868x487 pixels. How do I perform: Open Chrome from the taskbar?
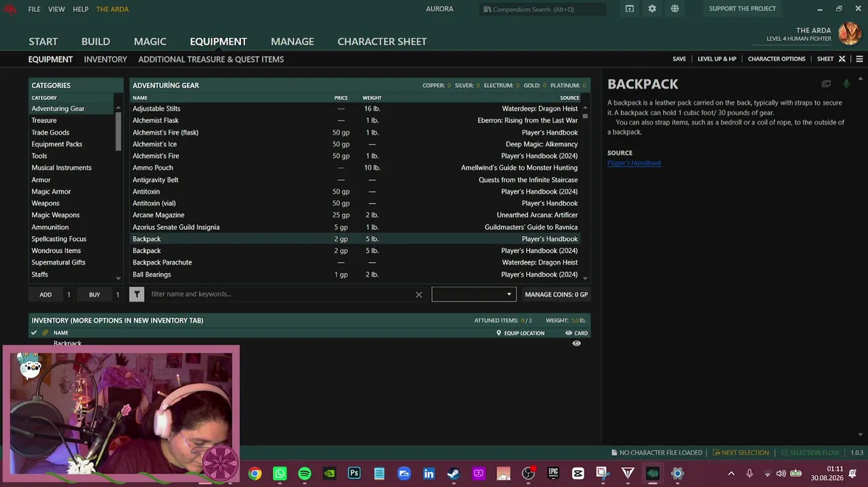(255, 473)
